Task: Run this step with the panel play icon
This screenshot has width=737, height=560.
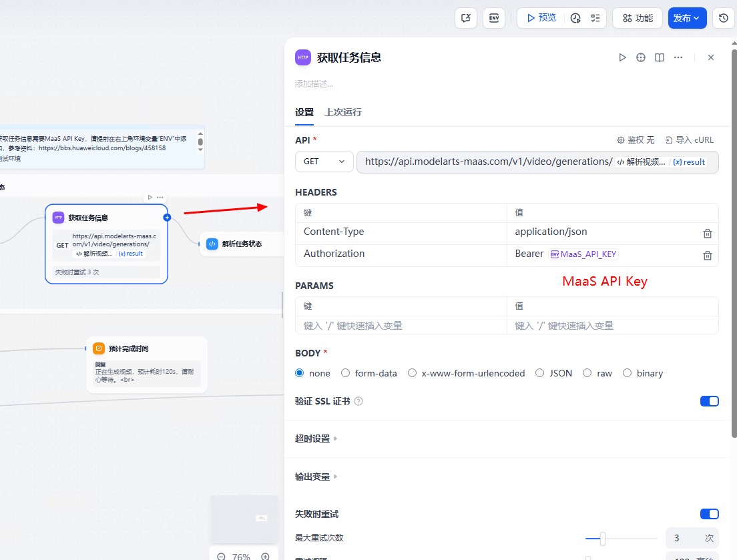Action: (x=622, y=57)
